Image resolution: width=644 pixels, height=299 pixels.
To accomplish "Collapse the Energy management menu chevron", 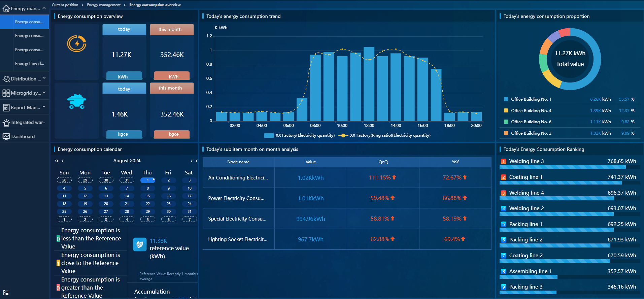I will [x=44, y=8].
